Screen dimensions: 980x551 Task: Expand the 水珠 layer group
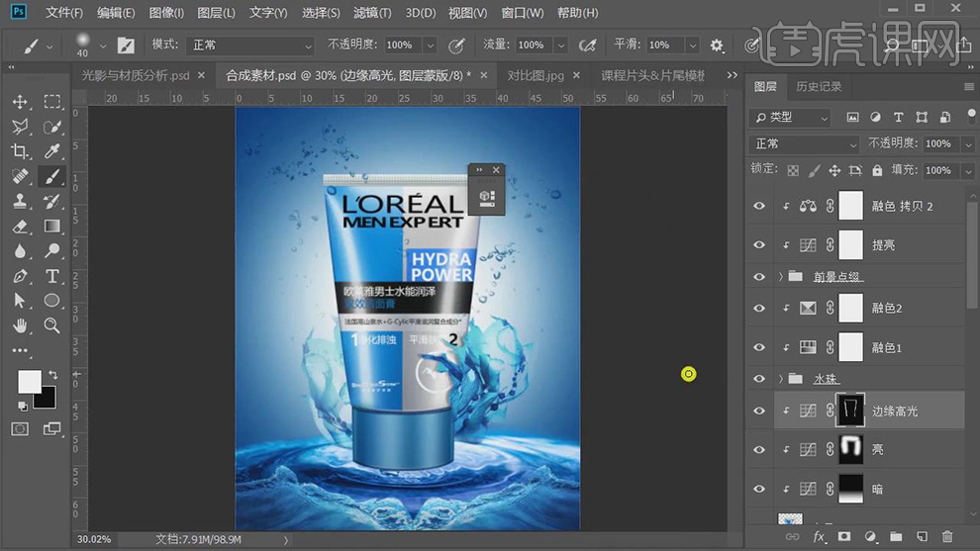781,379
